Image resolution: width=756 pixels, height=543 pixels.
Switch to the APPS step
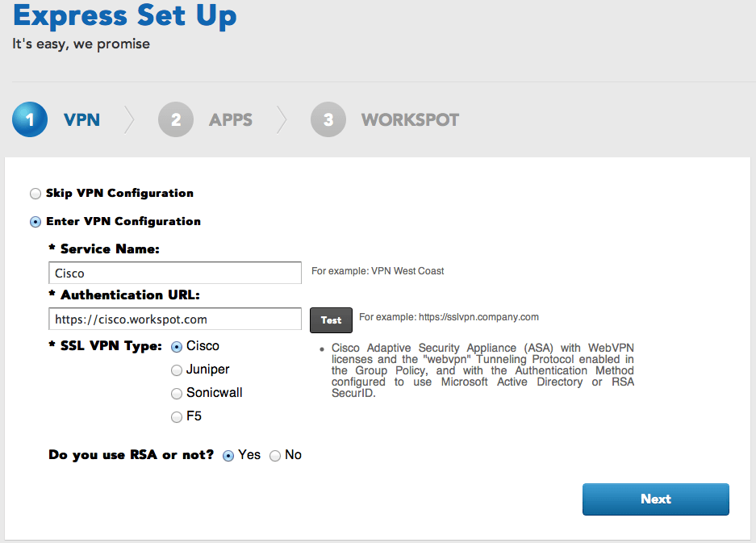(231, 119)
